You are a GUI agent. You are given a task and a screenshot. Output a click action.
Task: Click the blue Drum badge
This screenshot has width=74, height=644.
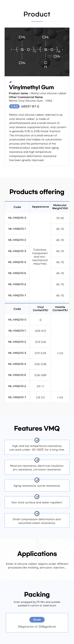click(37, 620)
